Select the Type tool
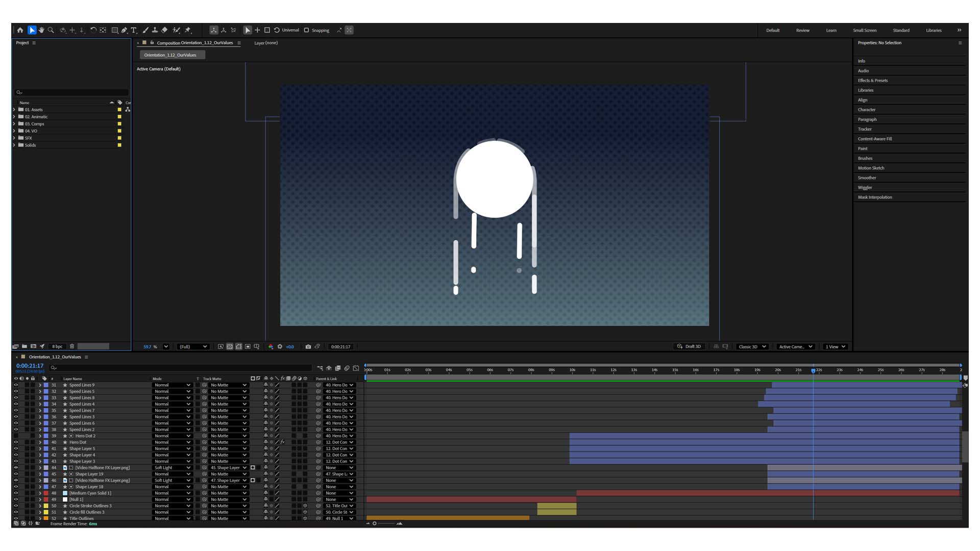Image resolution: width=980 pixels, height=551 pixels. point(134,30)
